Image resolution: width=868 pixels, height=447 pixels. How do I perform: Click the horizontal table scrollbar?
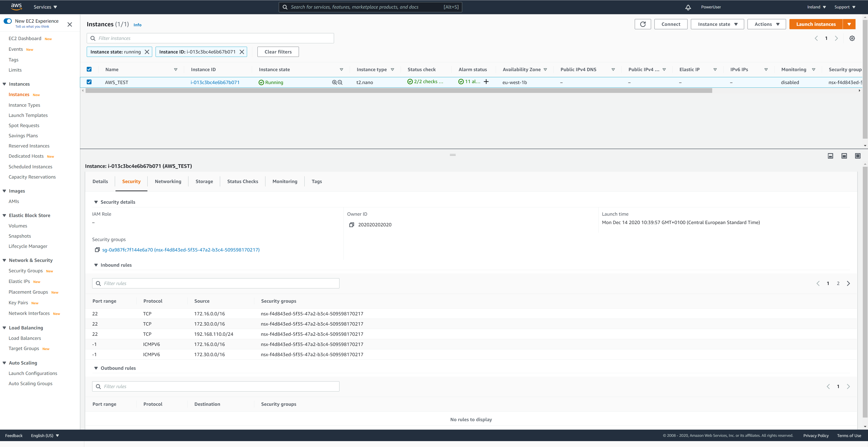tap(399, 91)
